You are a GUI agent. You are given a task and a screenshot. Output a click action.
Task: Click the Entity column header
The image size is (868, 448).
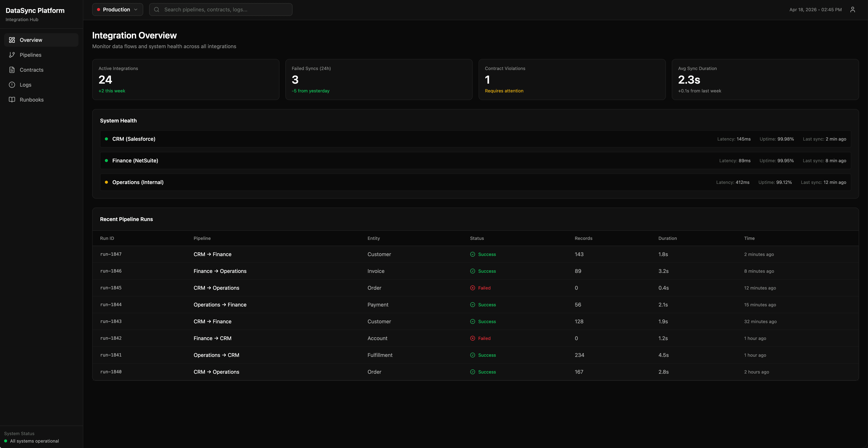pos(374,238)
